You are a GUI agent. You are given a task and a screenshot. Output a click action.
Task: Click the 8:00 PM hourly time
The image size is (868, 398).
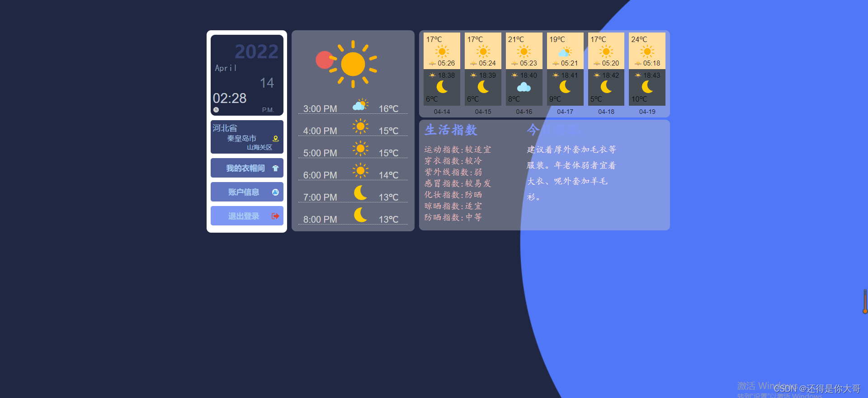coord(320,220)
